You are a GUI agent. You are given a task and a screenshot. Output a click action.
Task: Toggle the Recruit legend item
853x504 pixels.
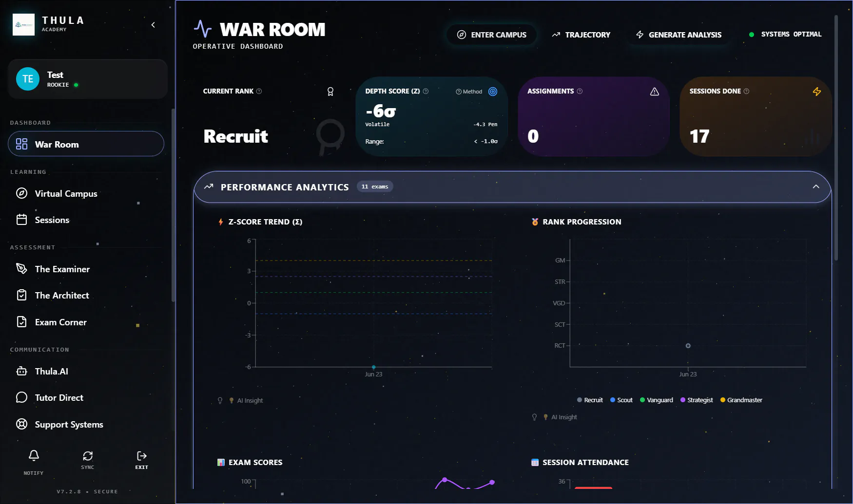590,400
